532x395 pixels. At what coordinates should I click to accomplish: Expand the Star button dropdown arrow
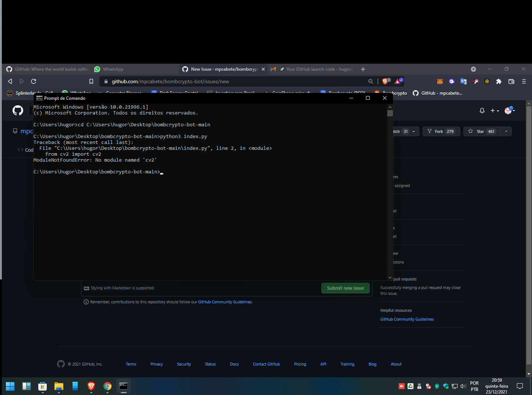506,131
